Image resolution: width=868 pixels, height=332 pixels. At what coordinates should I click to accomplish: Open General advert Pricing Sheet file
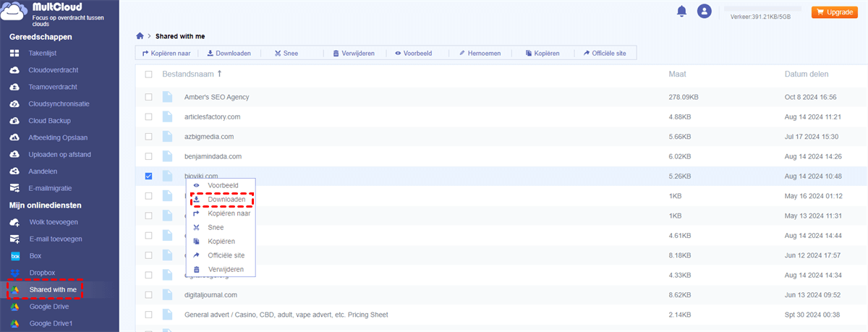point(286,315)
